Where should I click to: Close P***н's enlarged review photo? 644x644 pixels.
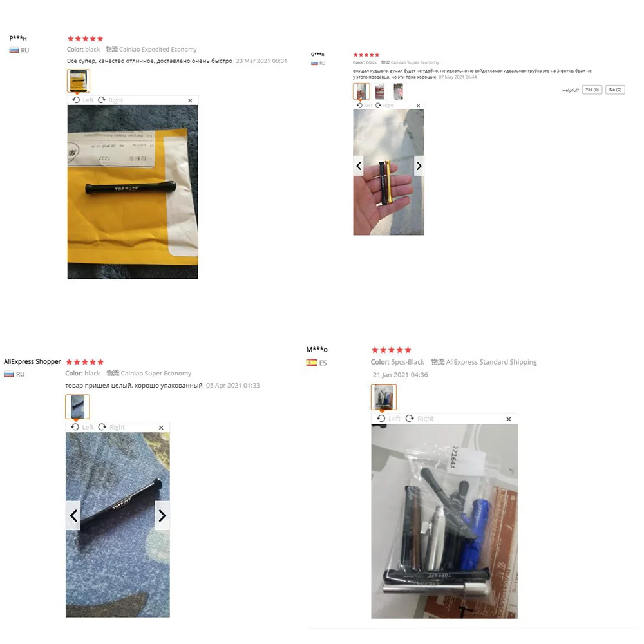pos(190,100)
